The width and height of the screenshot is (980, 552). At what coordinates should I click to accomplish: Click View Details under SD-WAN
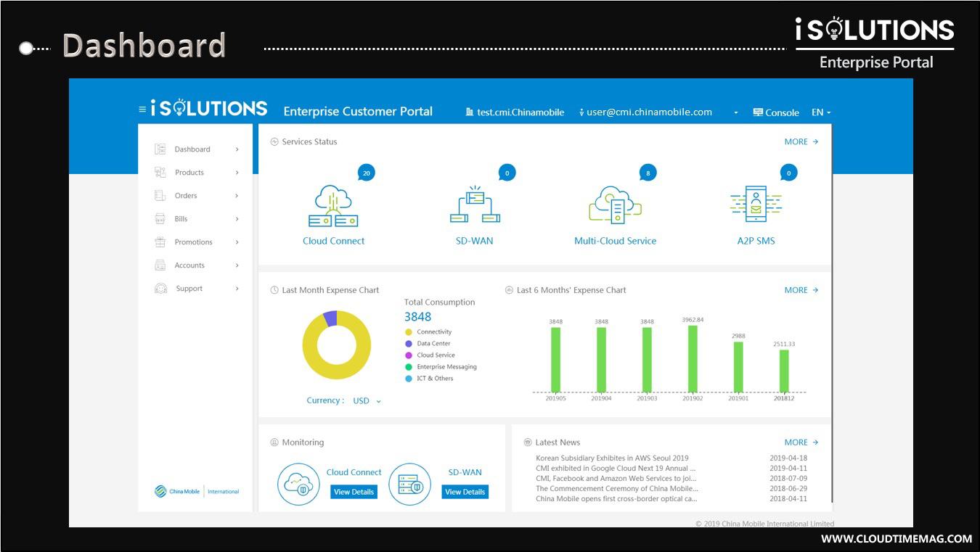465,492
